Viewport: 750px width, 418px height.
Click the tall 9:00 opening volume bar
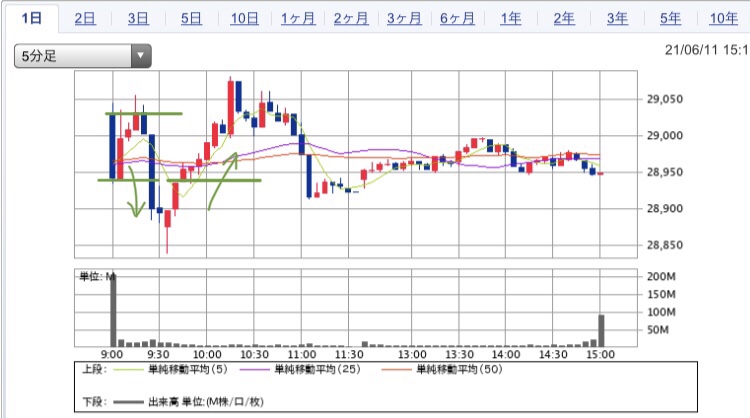pos(113,309)
